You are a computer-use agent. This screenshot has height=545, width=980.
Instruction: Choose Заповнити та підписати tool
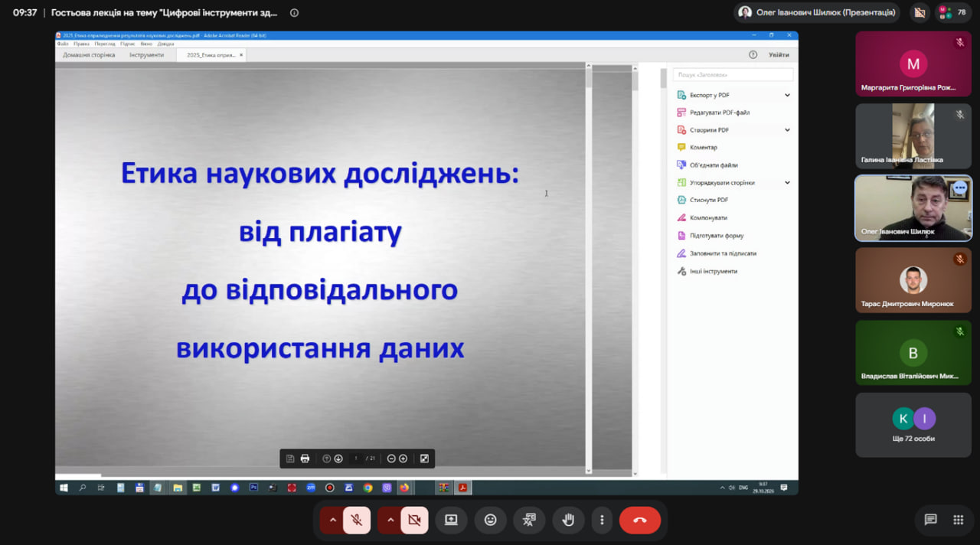722,253
